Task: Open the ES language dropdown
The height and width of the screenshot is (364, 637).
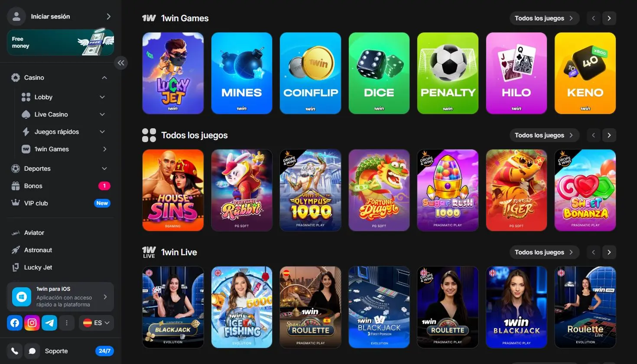Action: (x=96, y=323)
